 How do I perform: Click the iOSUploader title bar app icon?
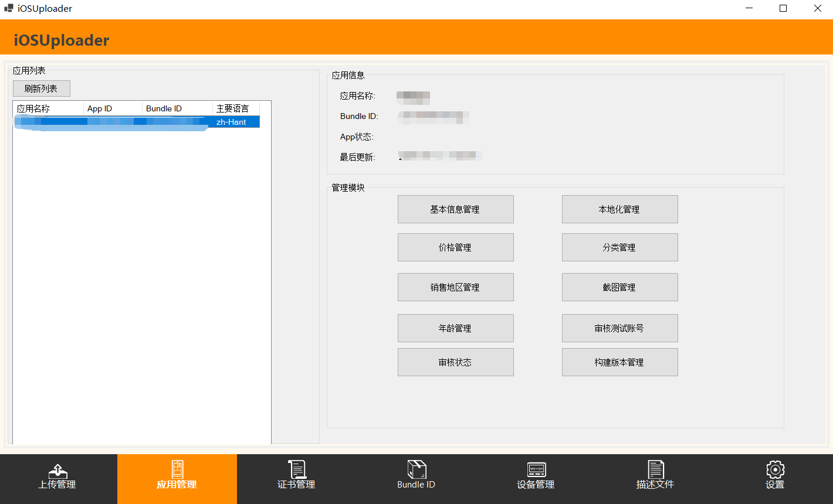click(x=9, y=9)
